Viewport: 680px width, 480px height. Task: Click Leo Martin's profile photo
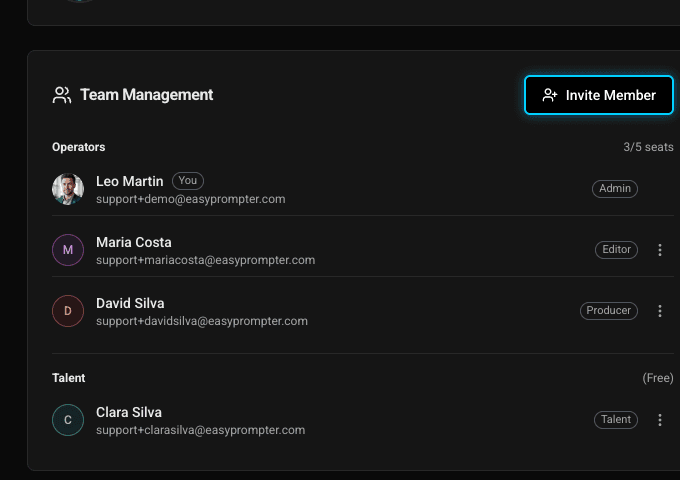point(68,189)
